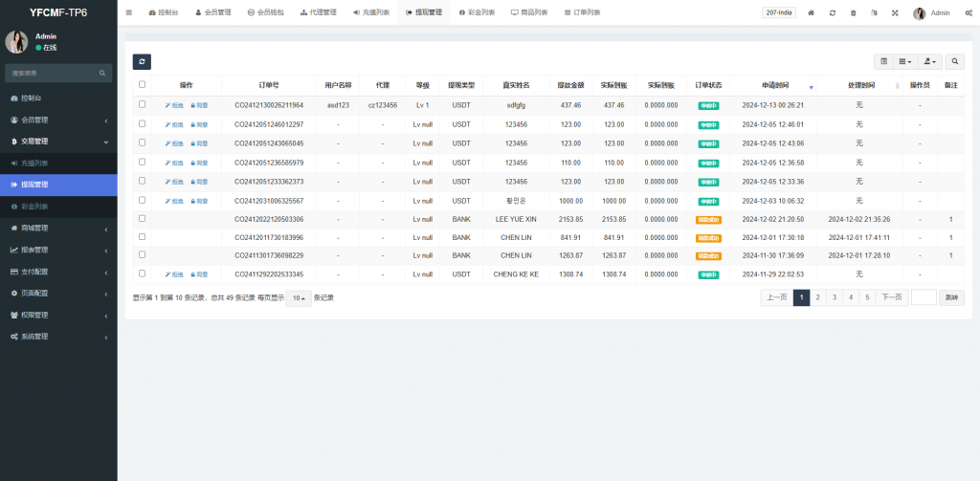
Task: Click the dark table refresh button
Action: pyautogui.click(x=142, y=61)
